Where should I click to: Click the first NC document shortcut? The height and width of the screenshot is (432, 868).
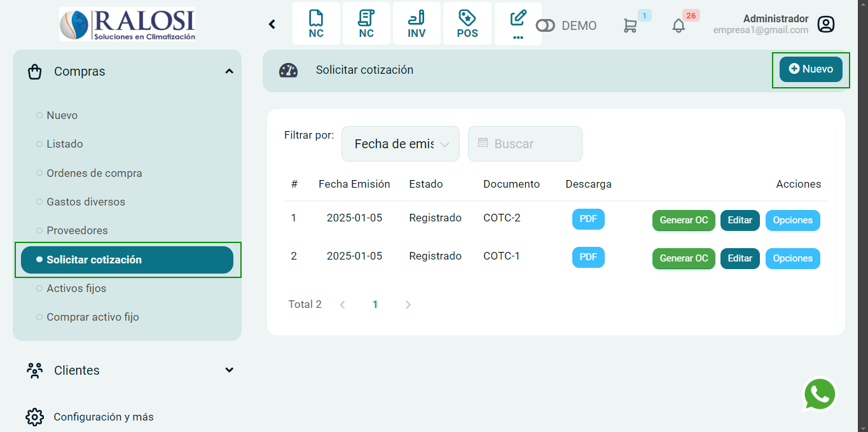click(x=316, y=24)
